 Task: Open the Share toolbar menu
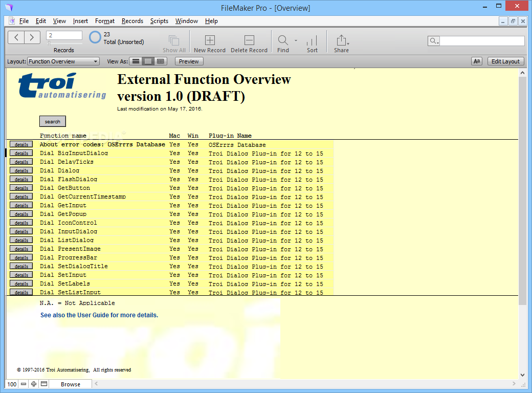click(x=342, y=40)
